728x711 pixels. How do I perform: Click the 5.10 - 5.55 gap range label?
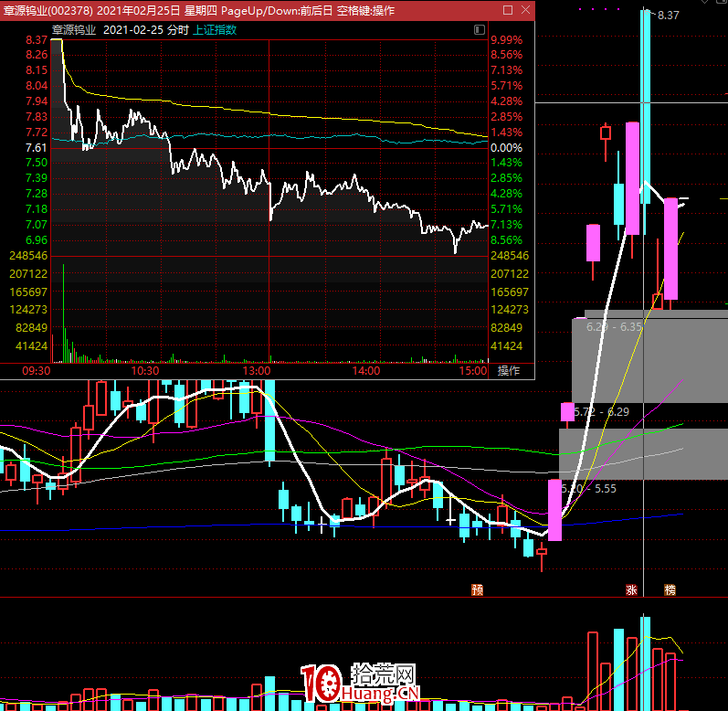(x=589, y=489)
